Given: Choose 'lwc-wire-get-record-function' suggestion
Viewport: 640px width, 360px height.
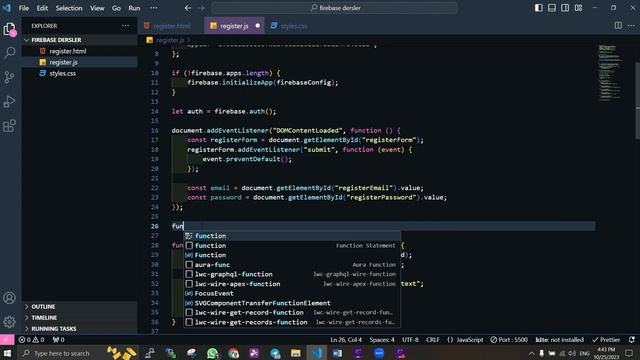Looking at the screenshot, I should (292, 313).
